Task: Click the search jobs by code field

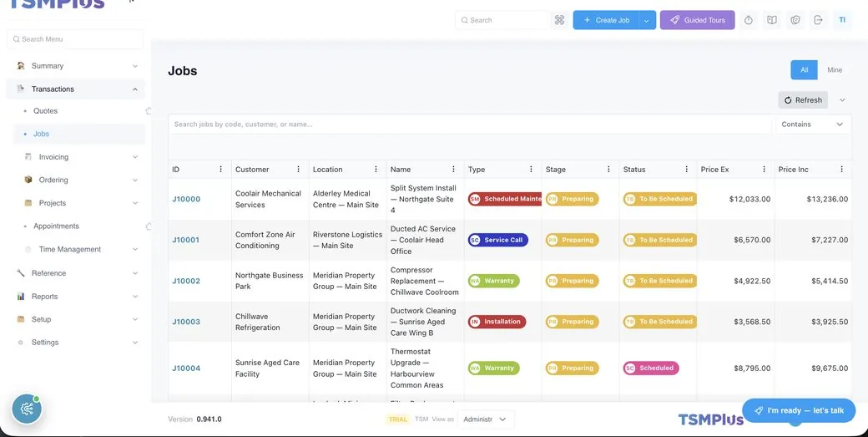Action: [x=469, y=124]
